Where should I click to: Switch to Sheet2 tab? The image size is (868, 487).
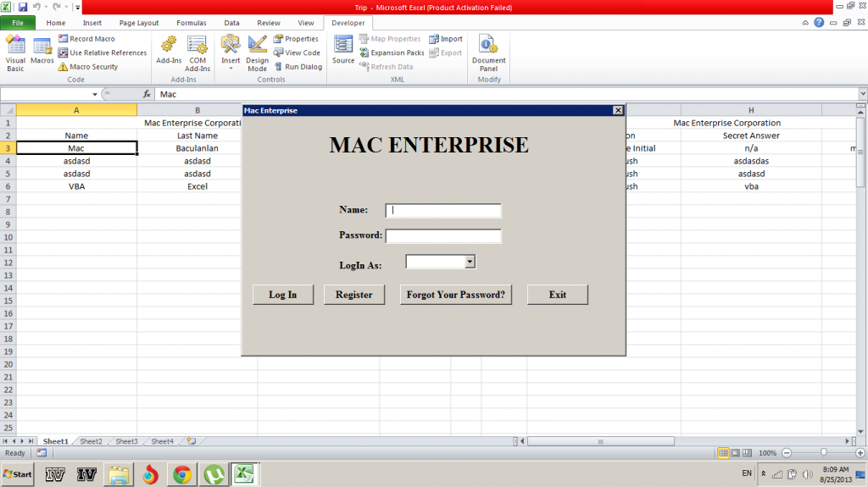(x=91, y=441)
